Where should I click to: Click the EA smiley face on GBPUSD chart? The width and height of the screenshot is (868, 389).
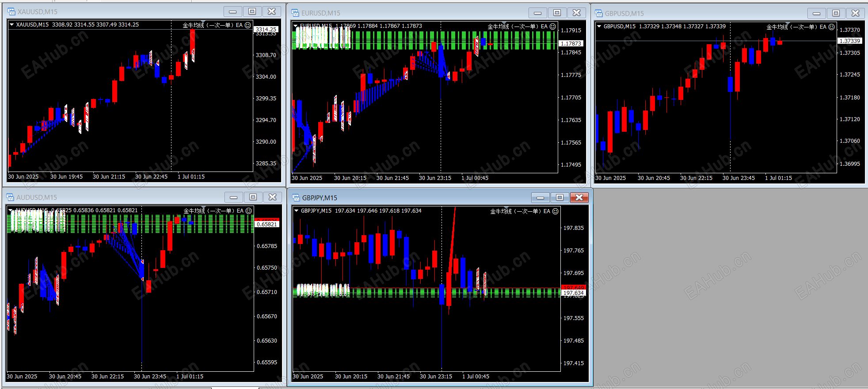pos(832,27)
